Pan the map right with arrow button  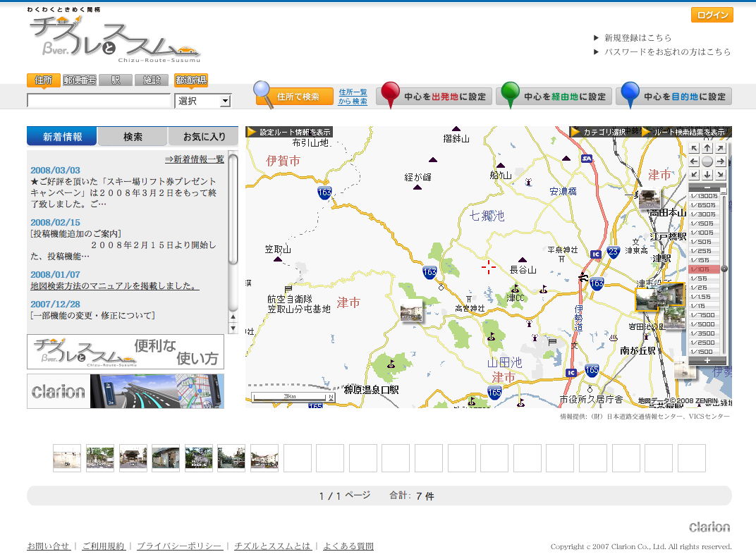[x=720, y=161]
